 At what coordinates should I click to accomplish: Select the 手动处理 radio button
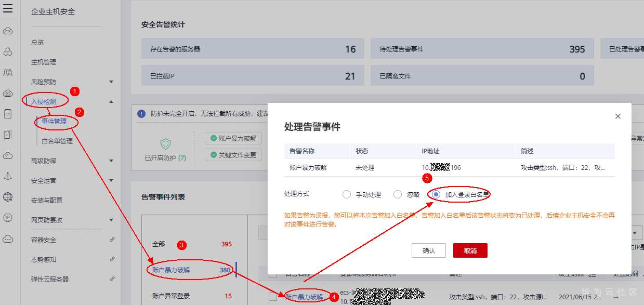point(347,194)
